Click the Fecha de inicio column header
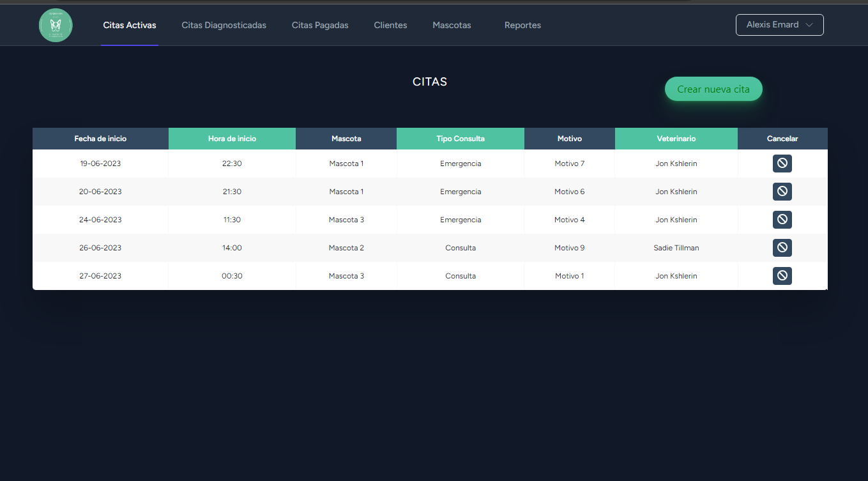Viewport: 868px width, 481px height. coord(100,139)
